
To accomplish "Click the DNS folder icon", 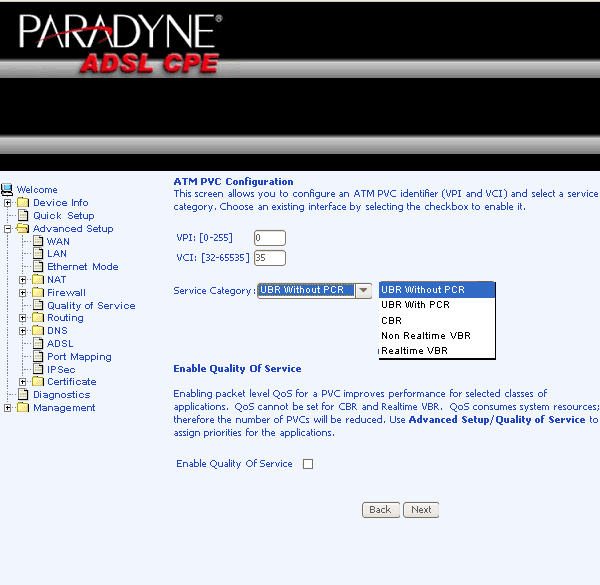I will 38,330.
